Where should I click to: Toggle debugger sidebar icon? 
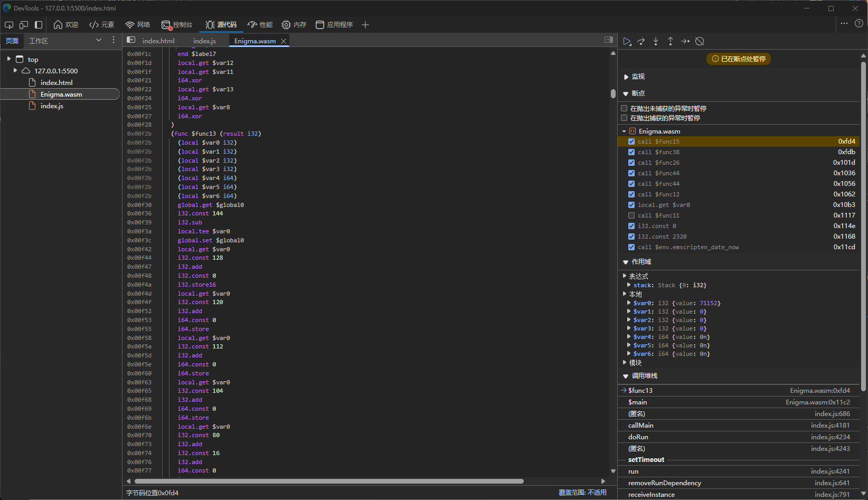[x=609, y=40]
